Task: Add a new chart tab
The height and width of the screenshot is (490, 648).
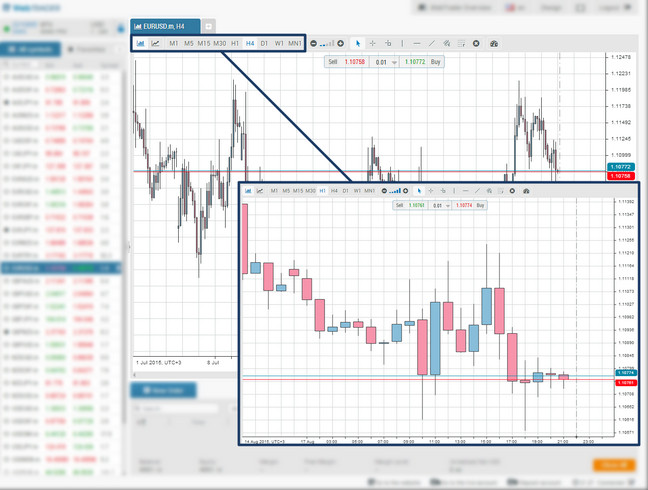Action: click(208, 26)
